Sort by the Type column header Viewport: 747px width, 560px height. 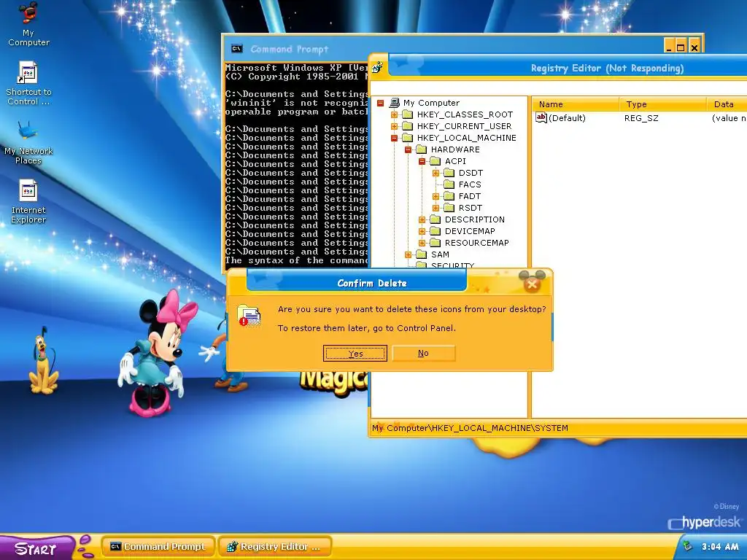tap(662, 104)
